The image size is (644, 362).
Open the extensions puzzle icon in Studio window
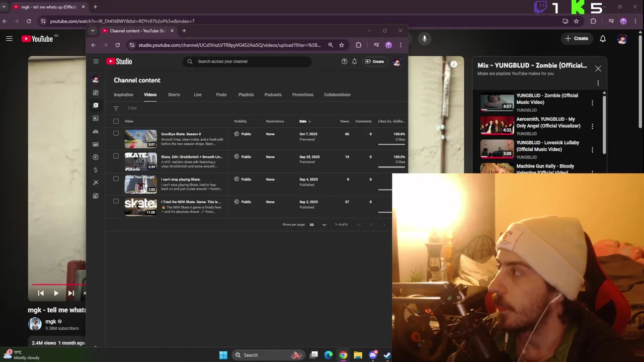(358, 45)
